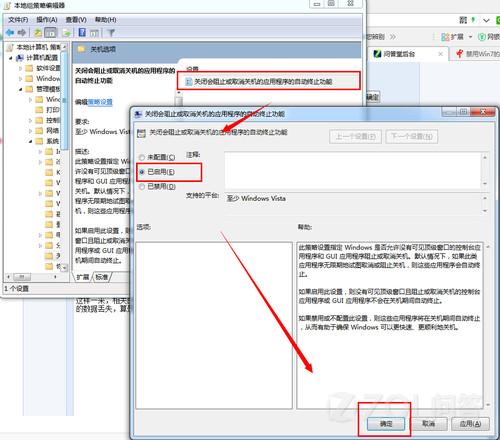This screenshot has width=500, height=440.
Task: Open the 文件(F) menu
Action: click(x=18, y=20)
